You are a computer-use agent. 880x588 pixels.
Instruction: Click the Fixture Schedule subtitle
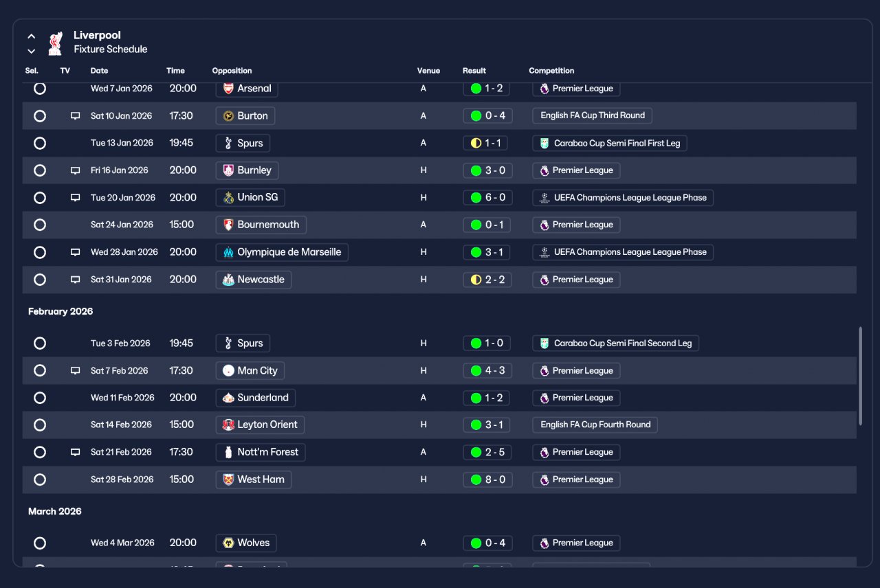[x=111, y=49]
